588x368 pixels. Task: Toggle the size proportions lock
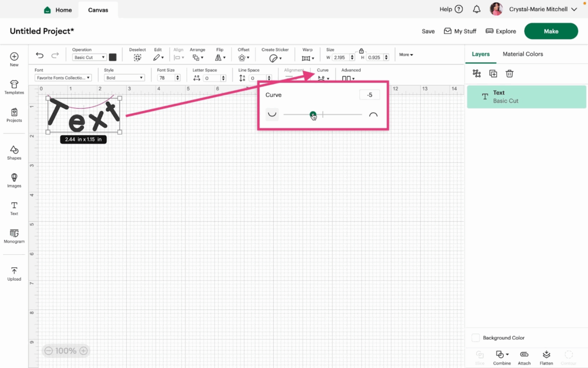click(x=361, y=51)
